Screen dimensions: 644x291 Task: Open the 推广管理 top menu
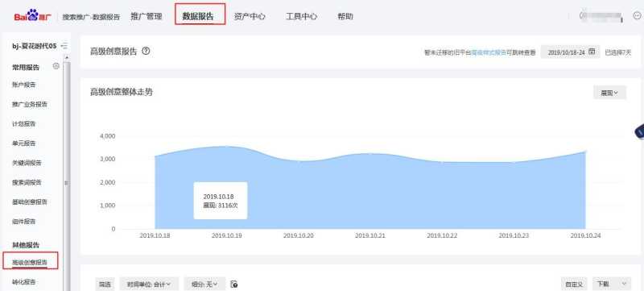[147, 16]
